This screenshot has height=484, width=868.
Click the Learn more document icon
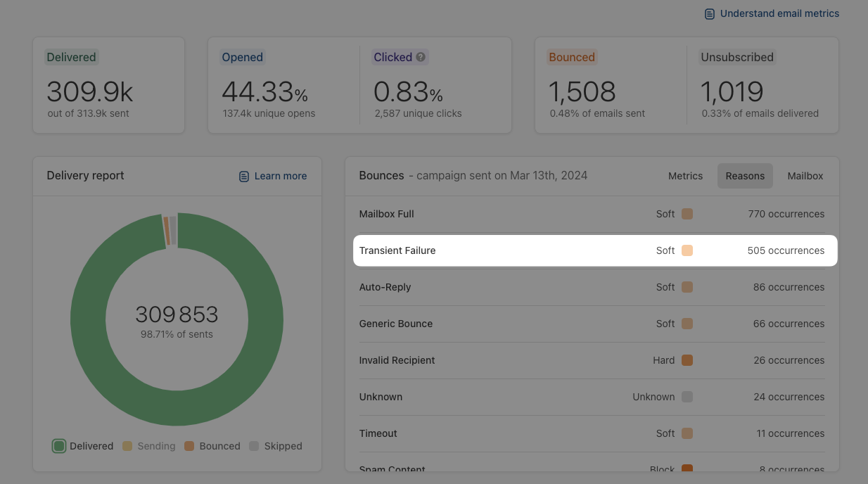(x=244, y=177)
